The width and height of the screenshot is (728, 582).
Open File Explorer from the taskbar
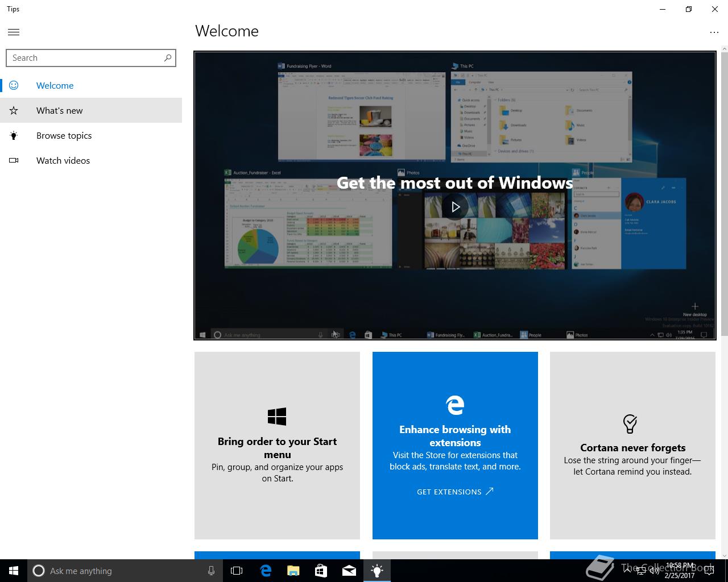coord(293,571)
